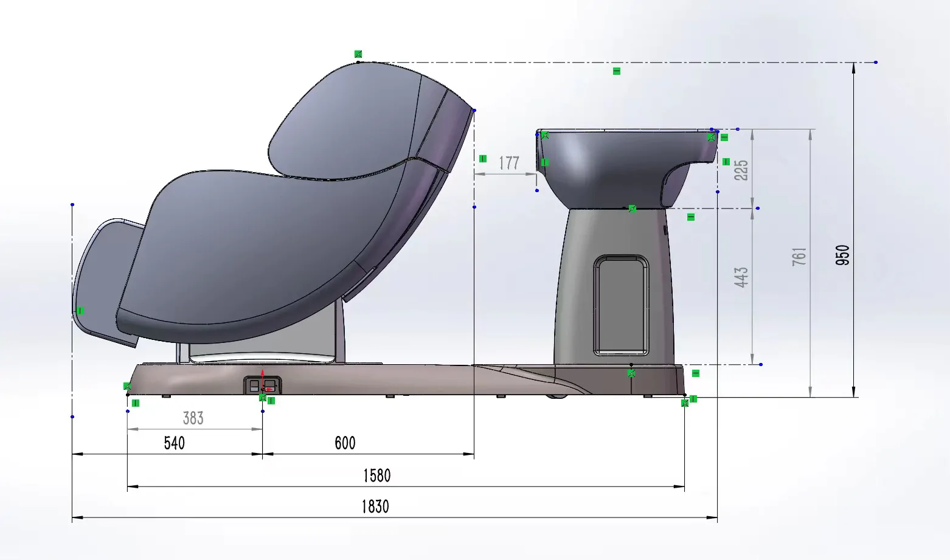
Task: Click relation icon at bottom-right corner of base
Action: (x=685, y=403)
